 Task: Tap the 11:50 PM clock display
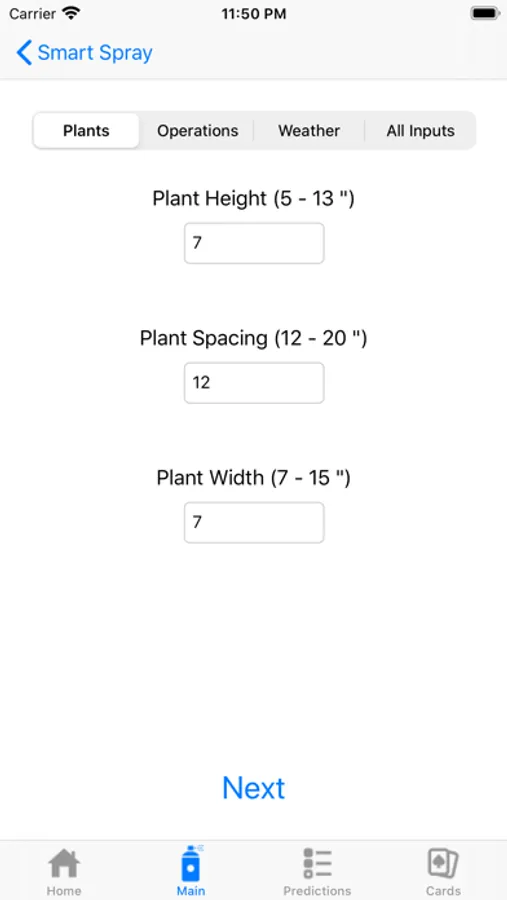[254, 14]
